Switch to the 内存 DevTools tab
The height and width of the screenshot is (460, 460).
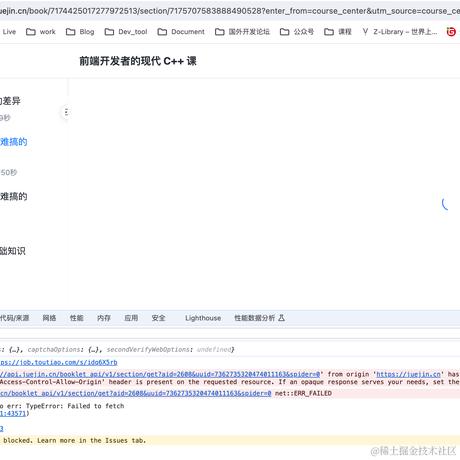[104, 318]
